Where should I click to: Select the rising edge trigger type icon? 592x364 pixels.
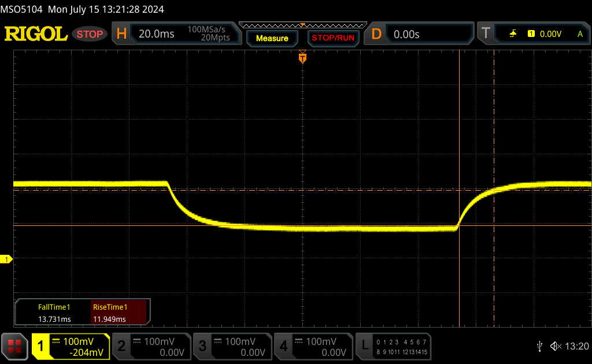tap(513, 34)
